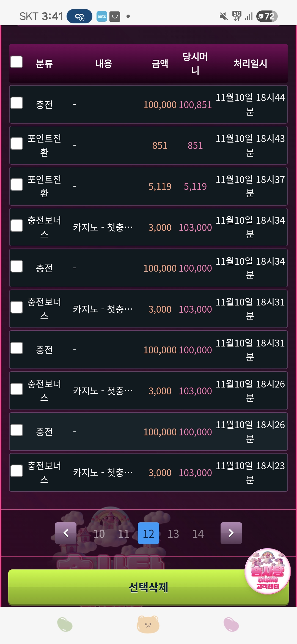The height and width of the screenshot is (644, 297).
Task: Go to previous pages with left chevron
Action: pyautogui.click(x=66, y=533)
